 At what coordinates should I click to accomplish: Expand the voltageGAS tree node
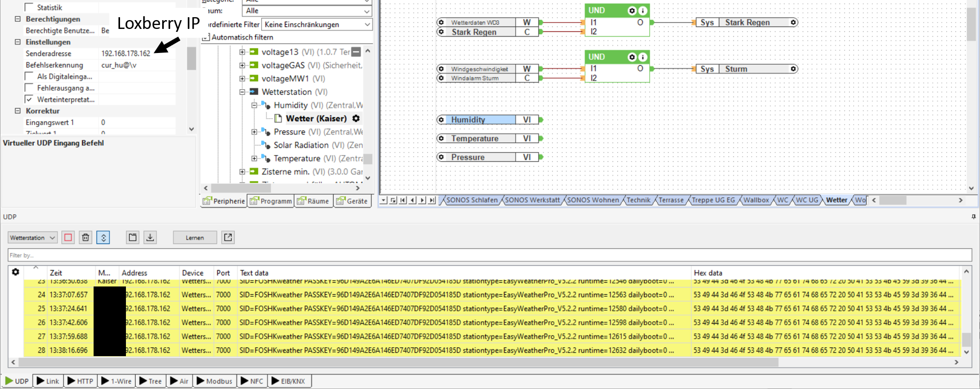(x=242, y=65)
